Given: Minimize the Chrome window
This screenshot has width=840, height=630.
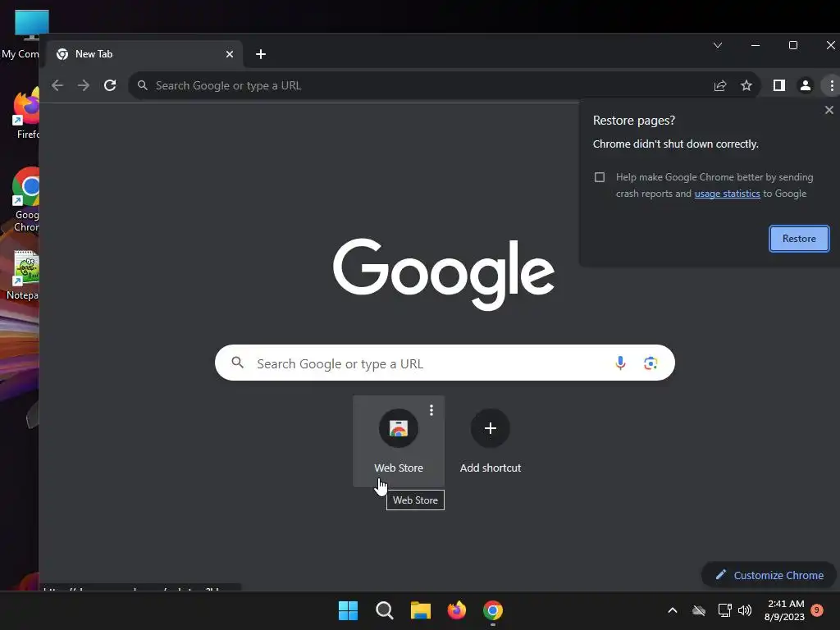Looking at the screenshot, I should 756,46.
